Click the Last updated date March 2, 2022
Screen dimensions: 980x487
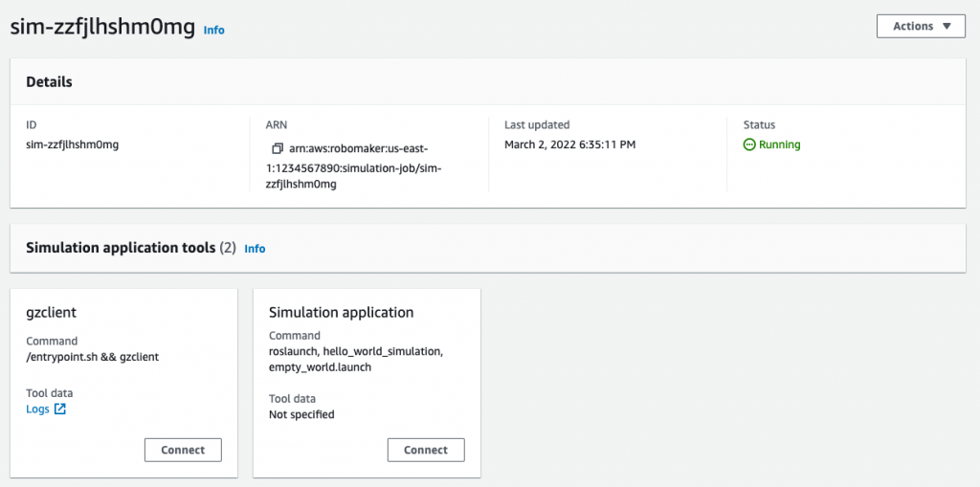569,144
